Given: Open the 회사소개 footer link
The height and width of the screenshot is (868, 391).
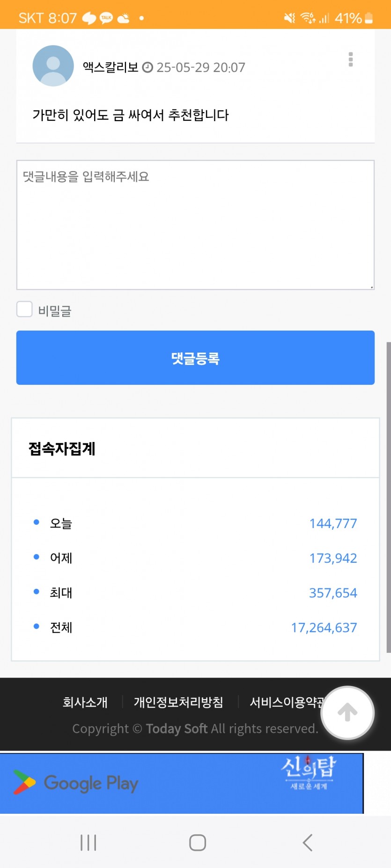Looking at the screenshot, I should tap(85, 702).
